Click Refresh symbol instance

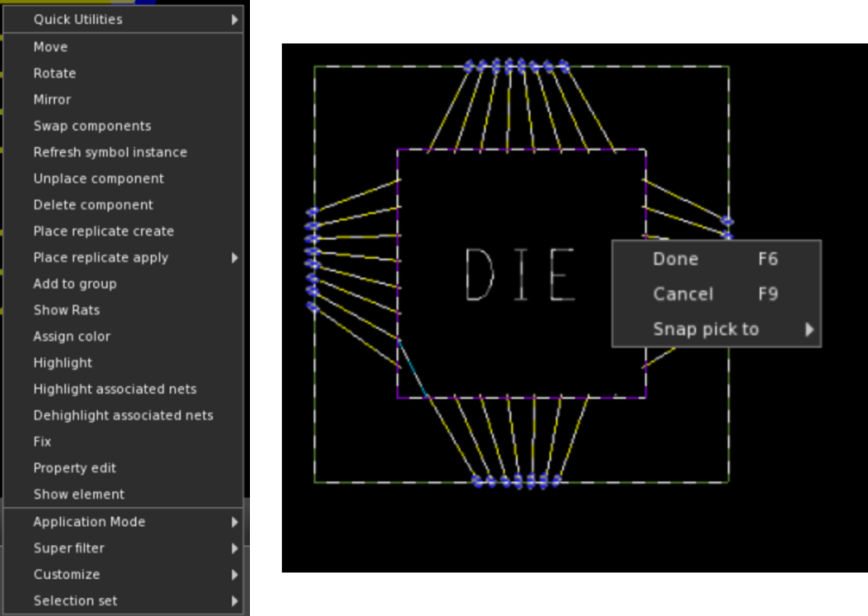pyautogui.click(x=110, y=152)
